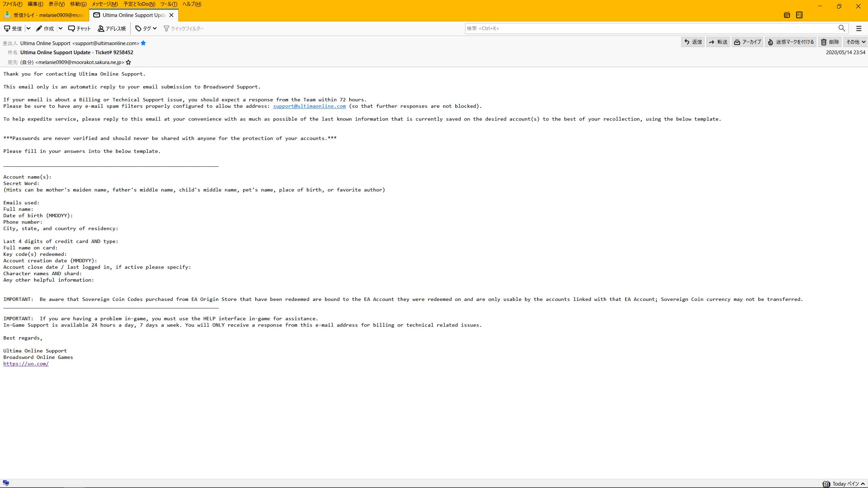Click the Today Pane calendar day icon
Viewport: 868px width, 488px height.
click(826, 484)
